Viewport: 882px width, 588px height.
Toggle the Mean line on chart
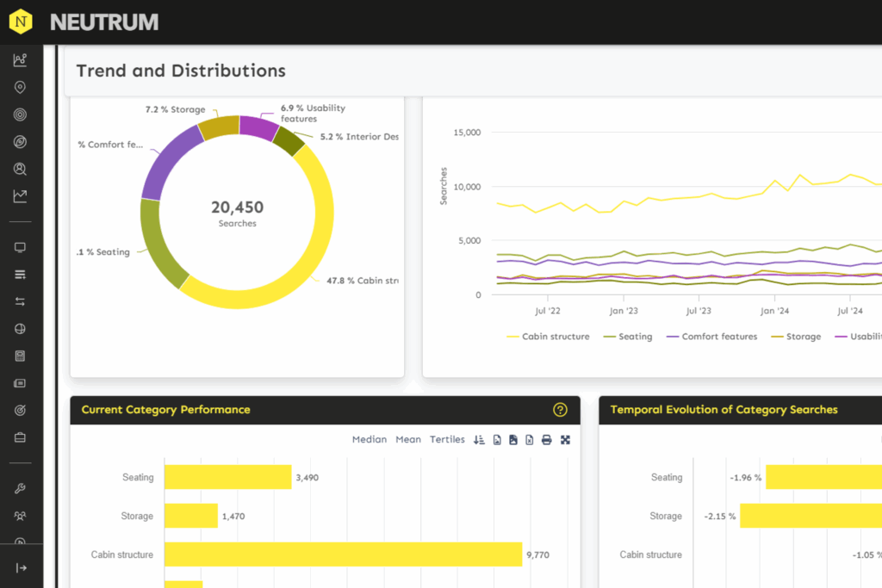tap(408, 440)
